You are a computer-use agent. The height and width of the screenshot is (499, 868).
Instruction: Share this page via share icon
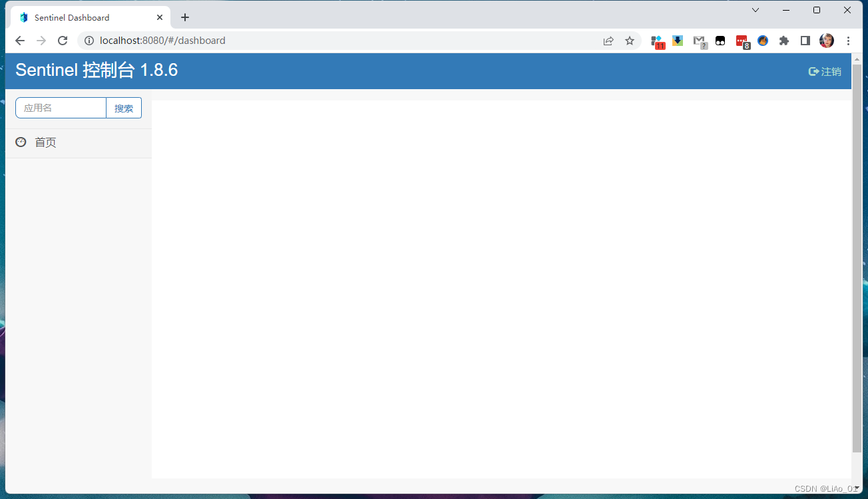point(608,41)
